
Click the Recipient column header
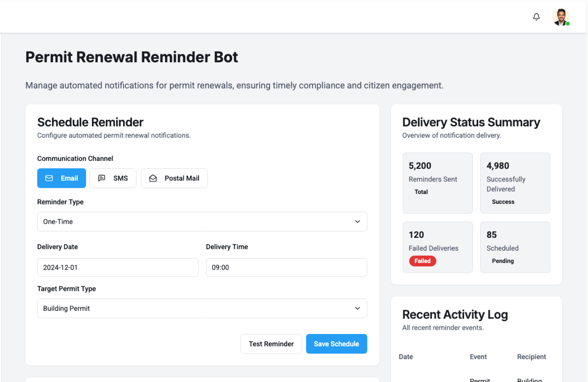pyautogui.click(x=531, y=357)
